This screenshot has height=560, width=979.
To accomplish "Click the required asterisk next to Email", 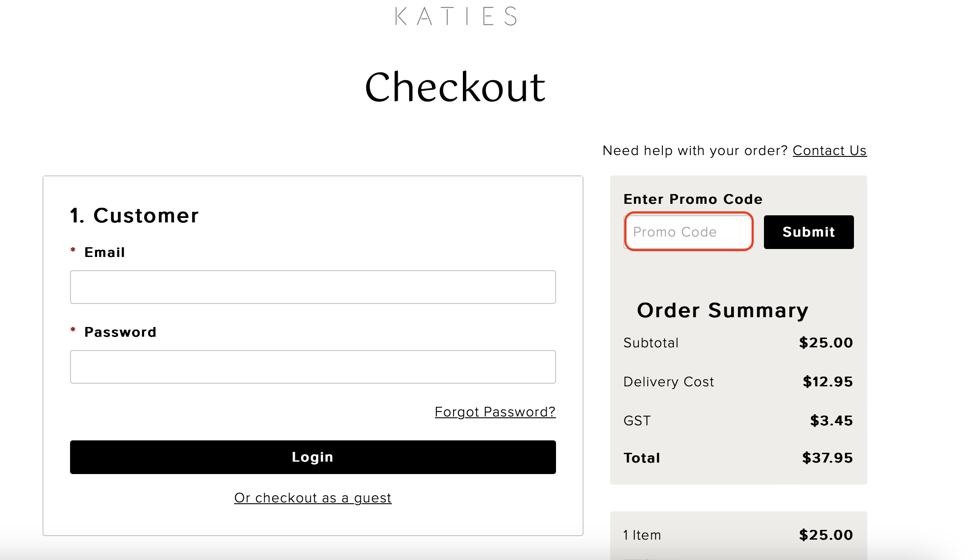I will (73, 251).
